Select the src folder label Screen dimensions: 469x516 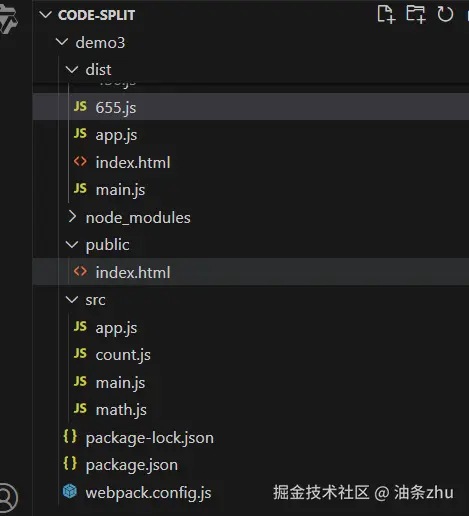point(96,300)
